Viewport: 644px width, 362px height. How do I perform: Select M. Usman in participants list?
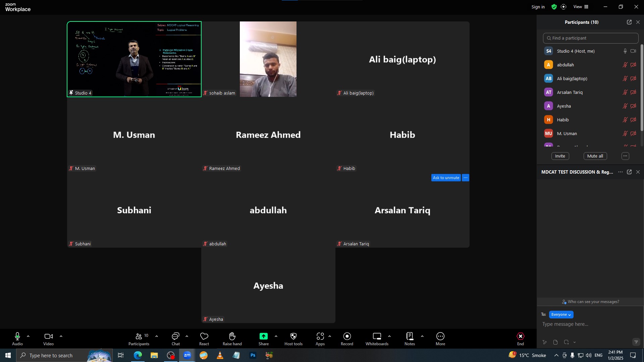(x=590, y=134)
